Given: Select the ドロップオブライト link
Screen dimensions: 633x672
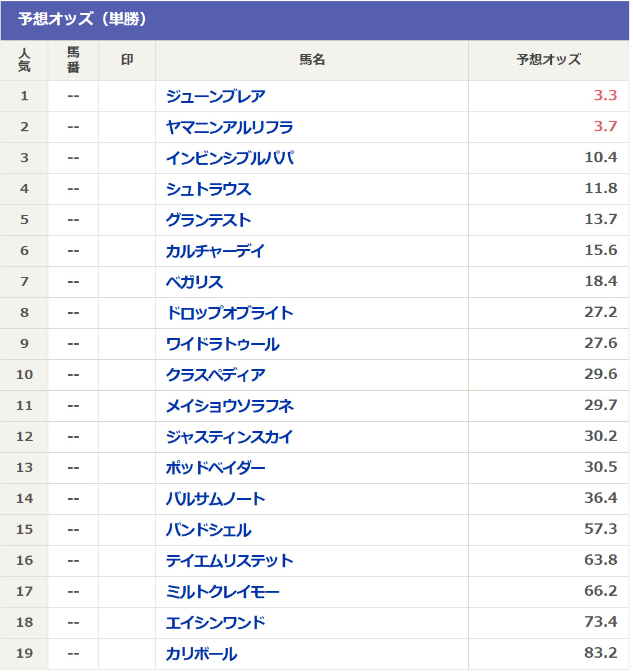Looking at the screenshot, I should [x=230, y=313].
